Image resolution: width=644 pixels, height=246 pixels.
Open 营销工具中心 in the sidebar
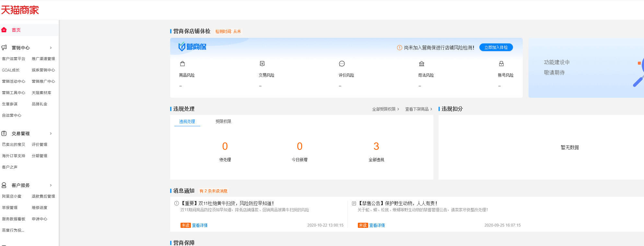click(14, 93)
